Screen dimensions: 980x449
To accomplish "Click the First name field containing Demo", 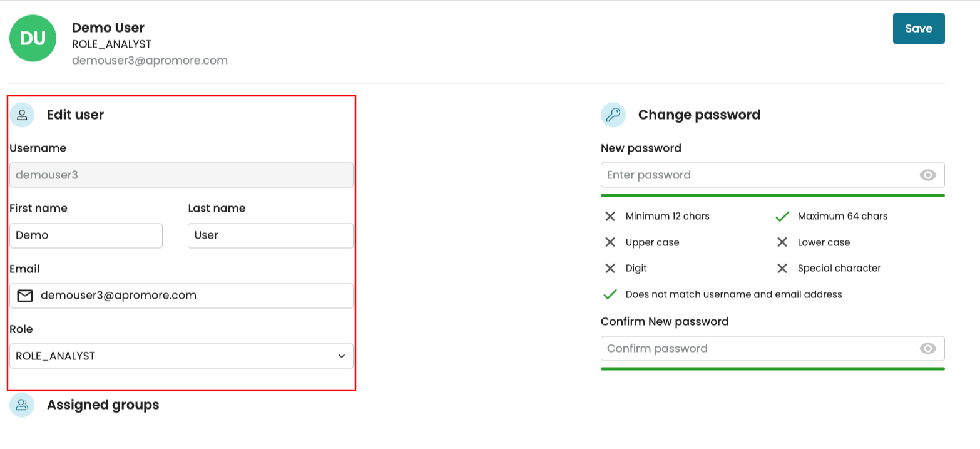I will 86,235.
